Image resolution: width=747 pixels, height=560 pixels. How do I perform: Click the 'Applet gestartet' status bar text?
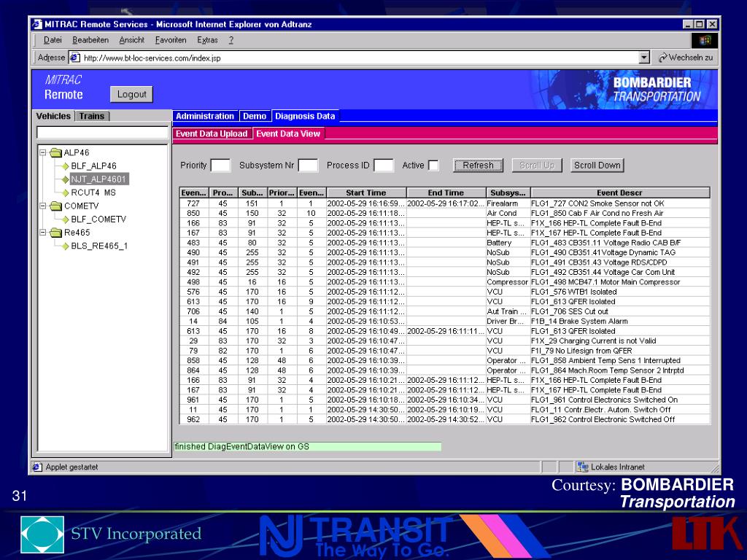coord(72,467)
